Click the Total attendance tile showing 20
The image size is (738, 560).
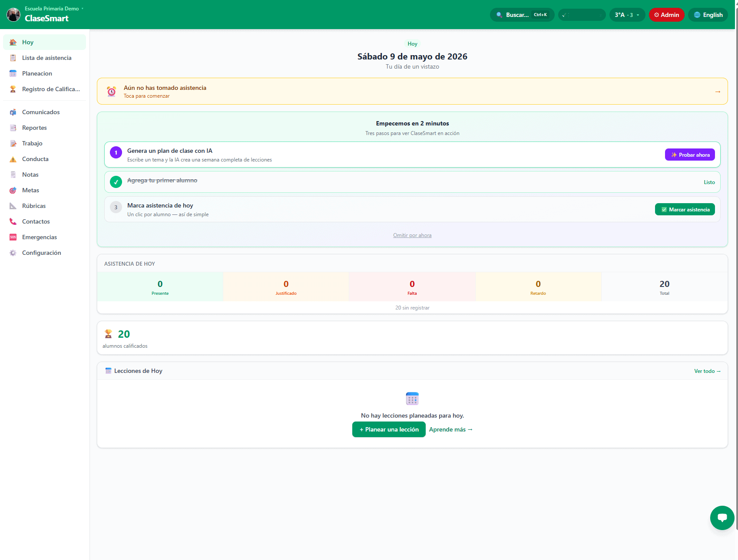coord(665,287)
